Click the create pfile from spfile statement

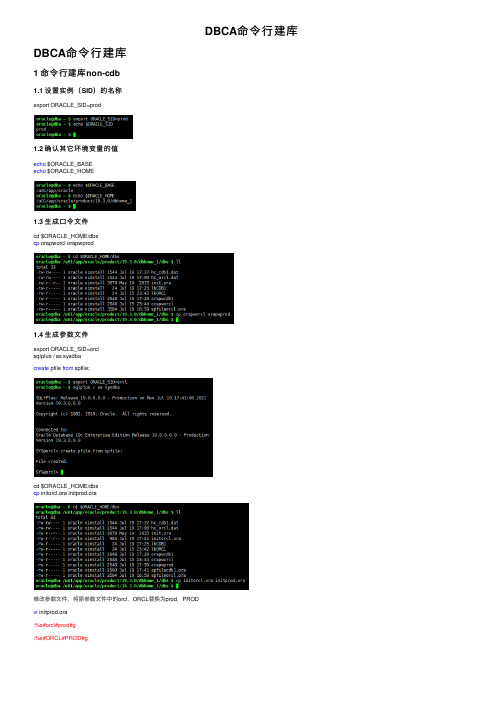click(62, 368)
